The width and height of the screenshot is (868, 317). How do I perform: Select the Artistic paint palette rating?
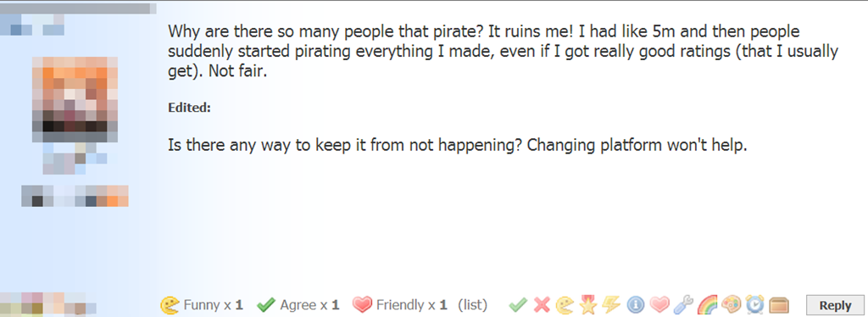(x=731, y=304)
